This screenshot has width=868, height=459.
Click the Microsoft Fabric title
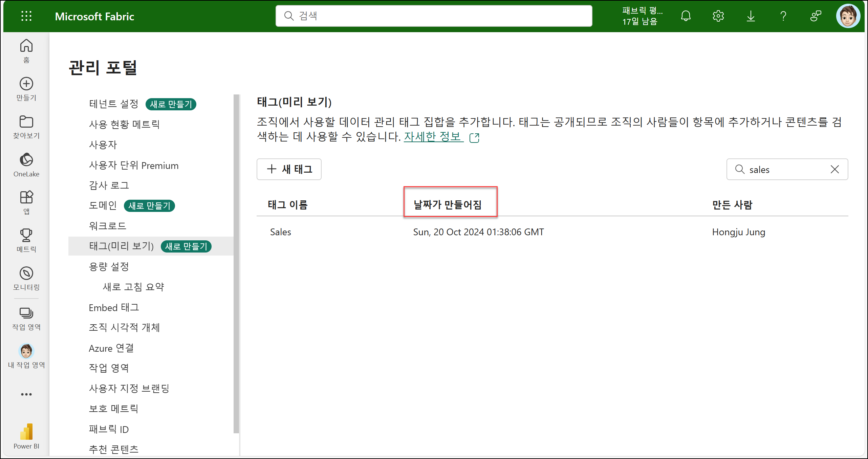(94, 16)
